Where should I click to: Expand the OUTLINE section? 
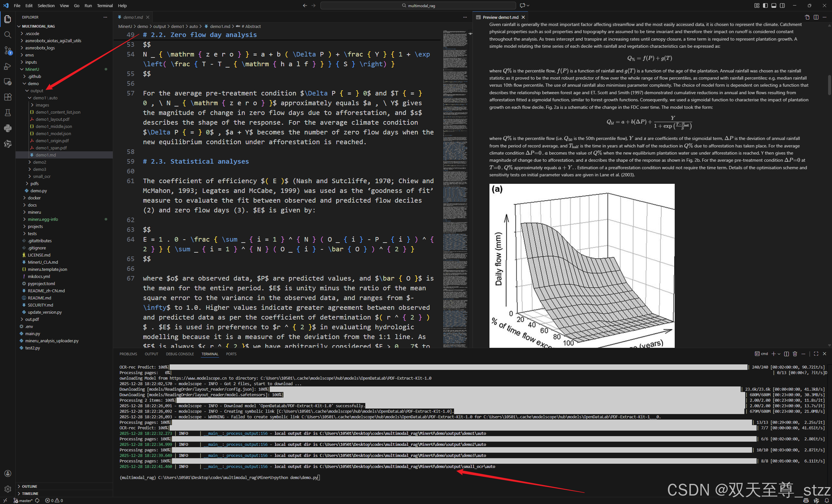pyautogui.click(x=29, y=486)
